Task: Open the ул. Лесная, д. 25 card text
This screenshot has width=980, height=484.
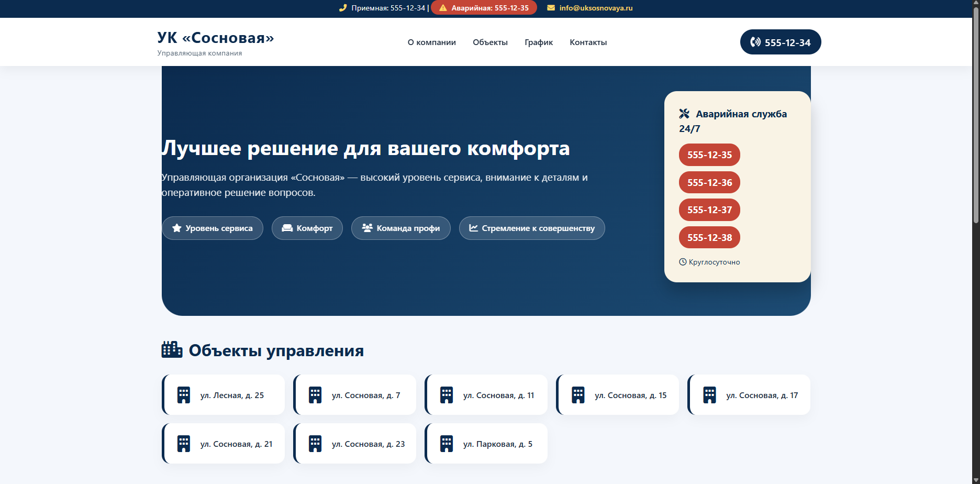Action: point(232,395)
